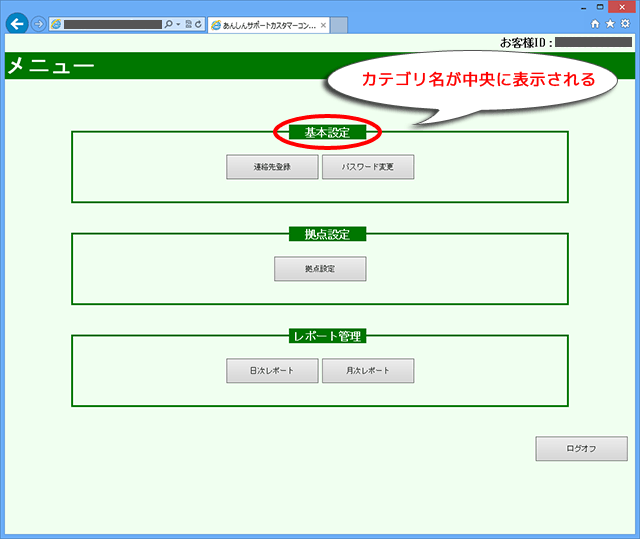Image resolution: width=640 pixels, height=539 pixels.
Task: Click the パスワード変更 button
Action: click(x=368, y=167)
